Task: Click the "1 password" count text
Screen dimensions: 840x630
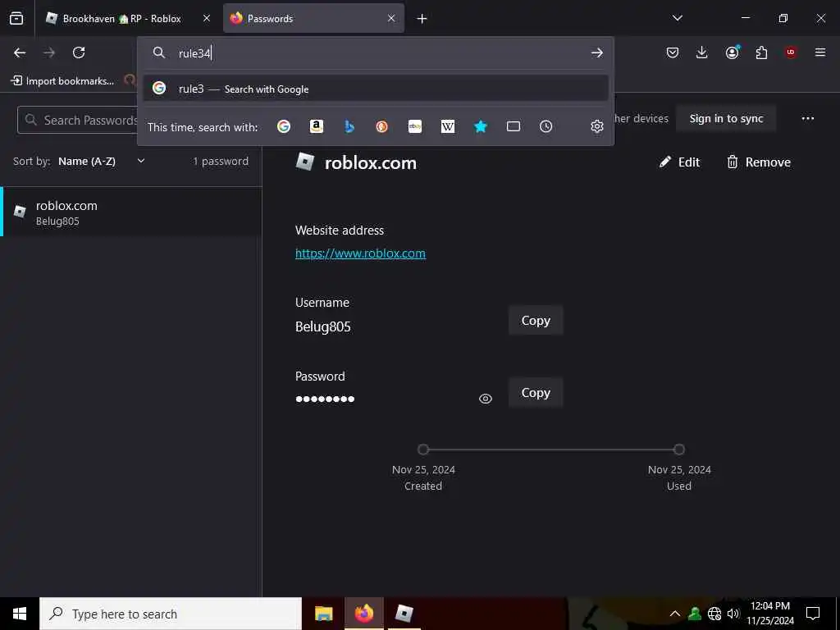Action: point(221,162)
